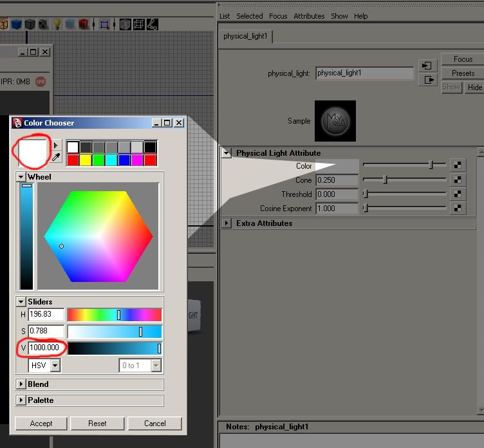Click the Cosine Exponent slider
484x448 pixels.
coord(404,209)
